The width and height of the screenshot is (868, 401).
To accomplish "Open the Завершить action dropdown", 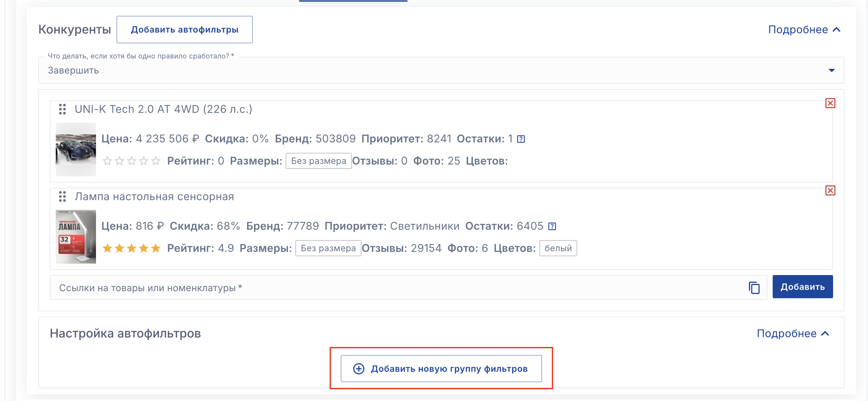I will [831, 71].
